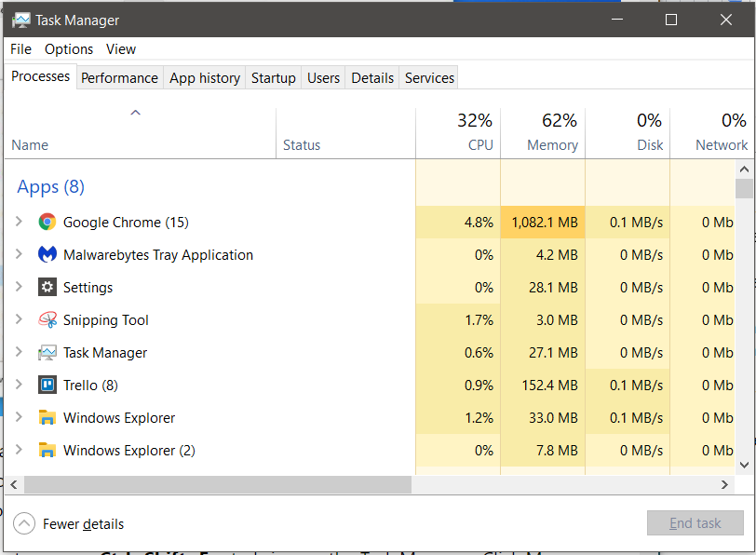Click the Task Manager row icon
Image resolution: width=756 pixels, height=555 pixels.
pos(47,353)
